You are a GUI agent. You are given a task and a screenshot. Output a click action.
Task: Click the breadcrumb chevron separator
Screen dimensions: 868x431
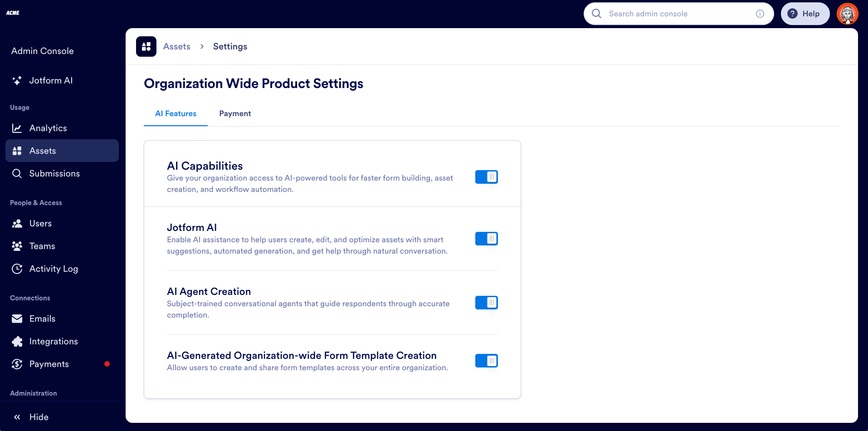202,46
